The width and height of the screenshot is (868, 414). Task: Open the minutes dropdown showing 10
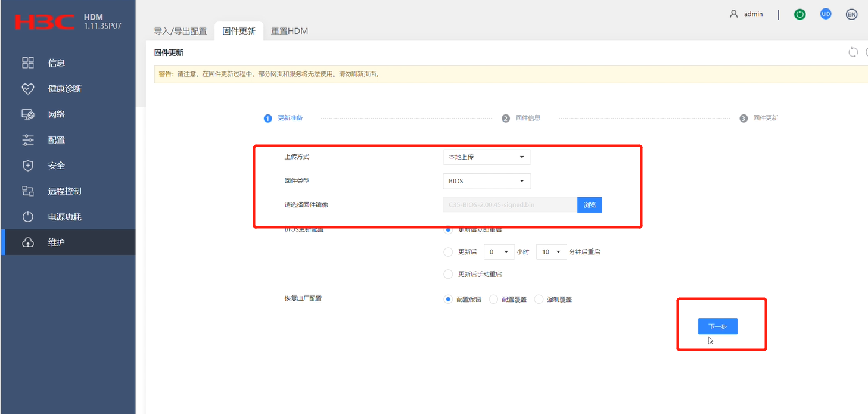(x=551, y=251)
